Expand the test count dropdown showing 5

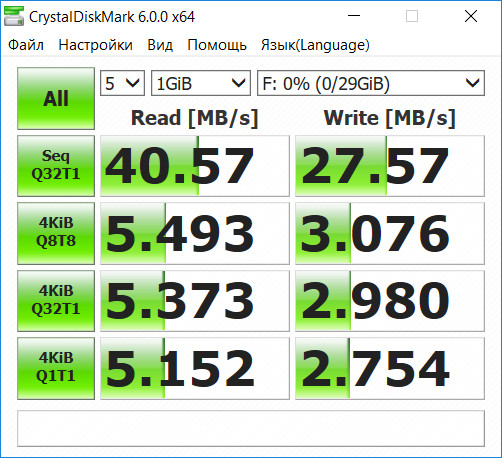(122, 83)
